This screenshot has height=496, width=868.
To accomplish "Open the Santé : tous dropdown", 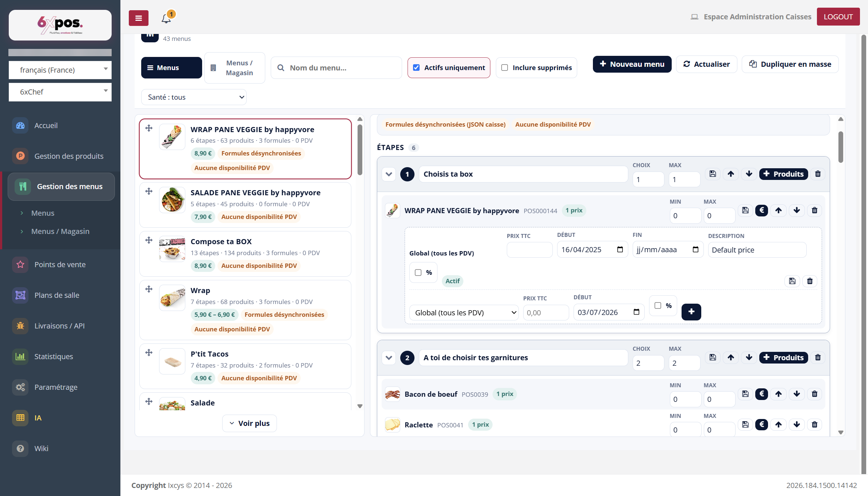I will pos(194,97).
